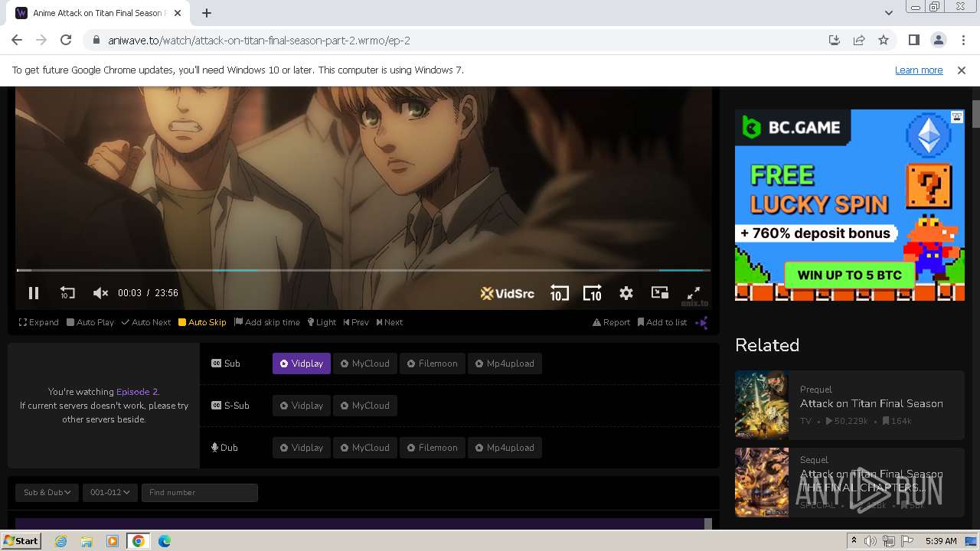The height and width of the screenshot is (551, 980).
Task: Open the 001-012 episode range dropdown
Action: [x=109, y=493]
